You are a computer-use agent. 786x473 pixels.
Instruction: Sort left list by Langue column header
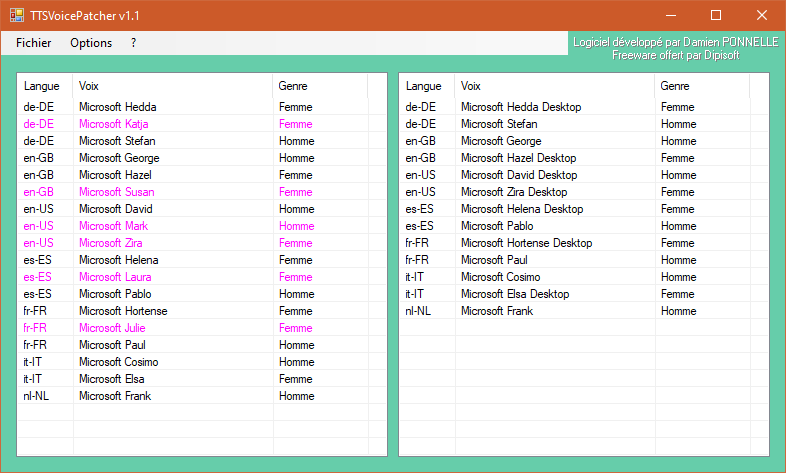coord(45,86)
